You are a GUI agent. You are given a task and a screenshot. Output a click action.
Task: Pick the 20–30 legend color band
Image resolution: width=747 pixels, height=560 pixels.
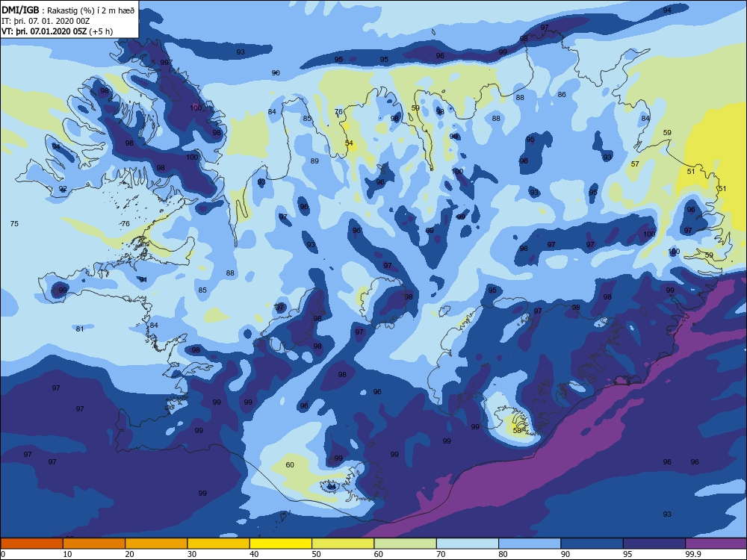[156, 544]
